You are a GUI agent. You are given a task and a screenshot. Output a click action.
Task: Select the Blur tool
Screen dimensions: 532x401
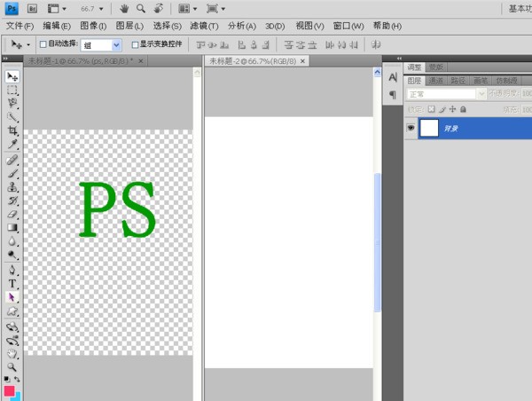(12, 241)
